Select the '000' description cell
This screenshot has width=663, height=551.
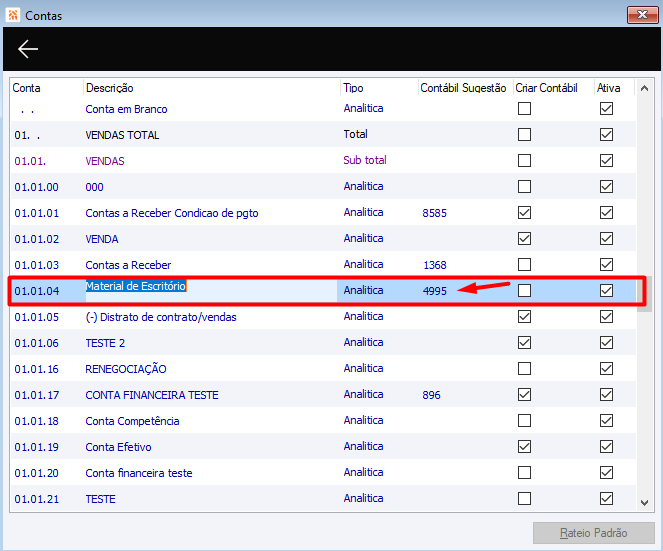94,187
